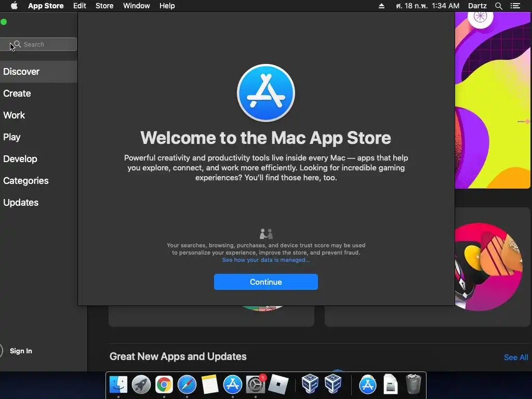Open System Preferences from the Dock
The height and width of the screenshot is (399, 532).
click(256, 384)
